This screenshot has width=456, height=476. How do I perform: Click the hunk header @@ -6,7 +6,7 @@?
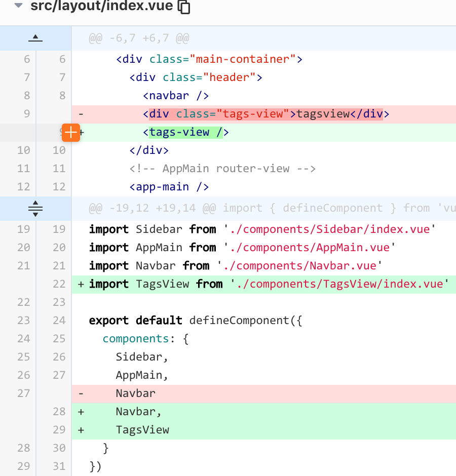click(139, 38)
